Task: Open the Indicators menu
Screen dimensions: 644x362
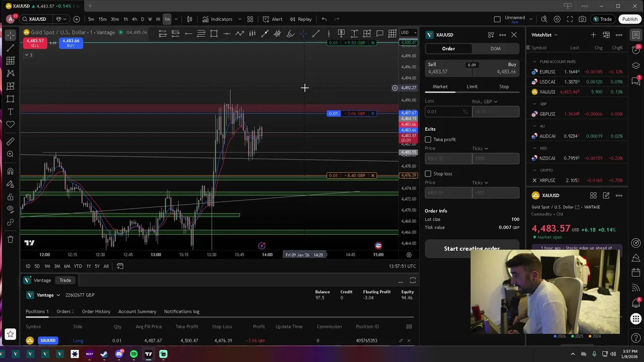Action: [217, 19]
